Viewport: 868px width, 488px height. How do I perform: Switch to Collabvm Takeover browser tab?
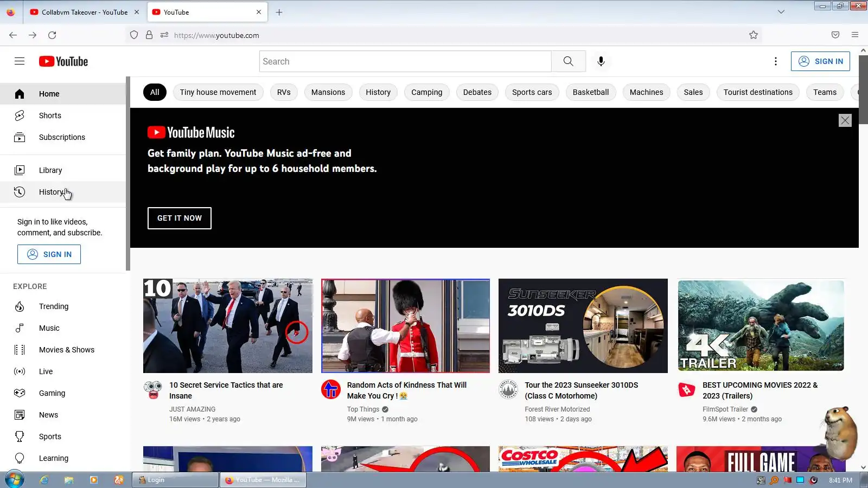[84, 12]
